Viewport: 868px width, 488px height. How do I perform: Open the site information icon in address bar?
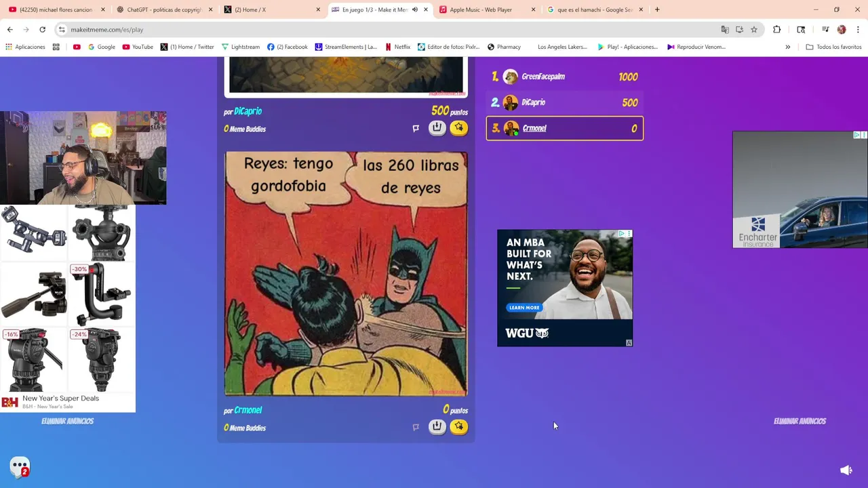62,30
